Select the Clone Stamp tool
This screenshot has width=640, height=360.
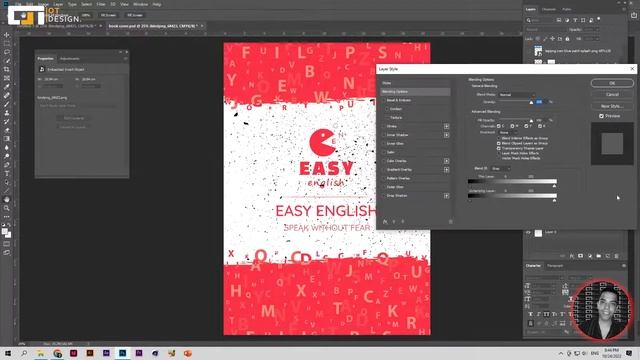7,113
